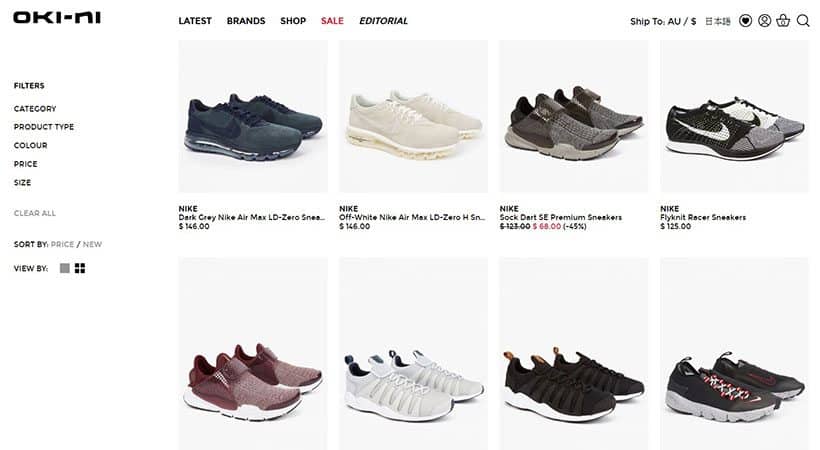Click the search magnifier icon
Screen dimensions: 820x450
coord(803,21)
